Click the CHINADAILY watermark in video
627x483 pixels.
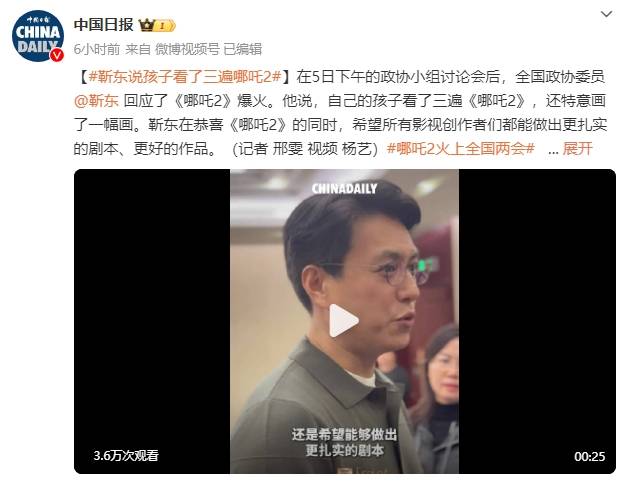click(x=344, y=188)
